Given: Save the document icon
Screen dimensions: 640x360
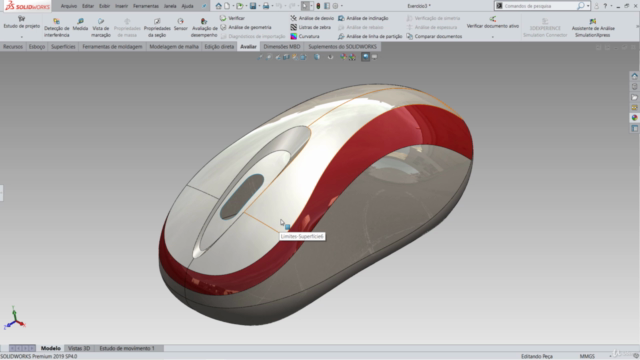Looking at the screenshot, I should pyautogui.click(x=253, y=6).
